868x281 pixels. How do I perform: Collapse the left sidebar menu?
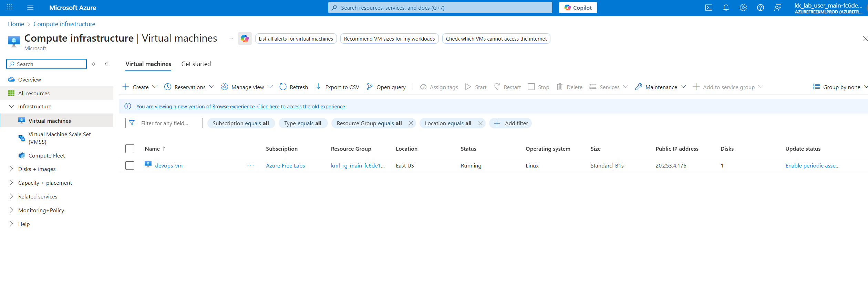(107, 64)
